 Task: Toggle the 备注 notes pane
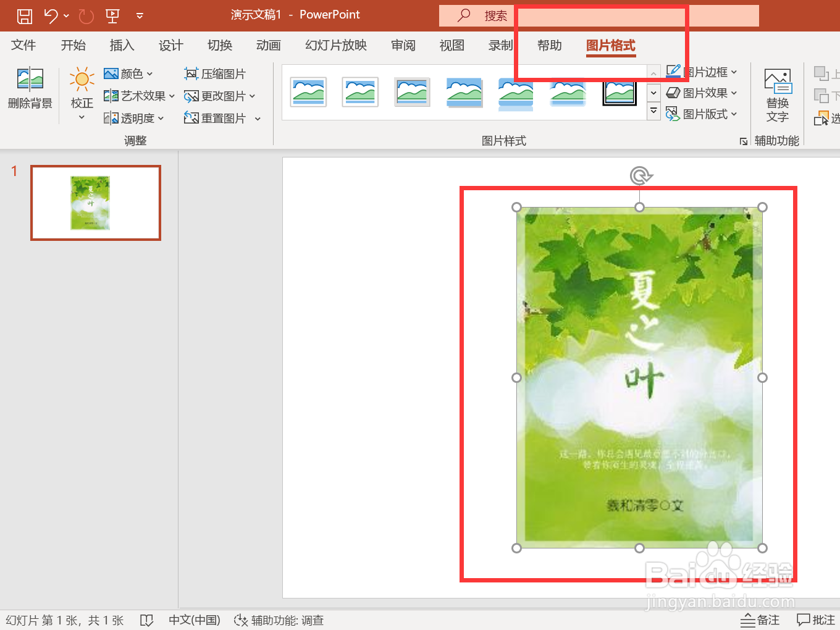click(x=760, y=620)
